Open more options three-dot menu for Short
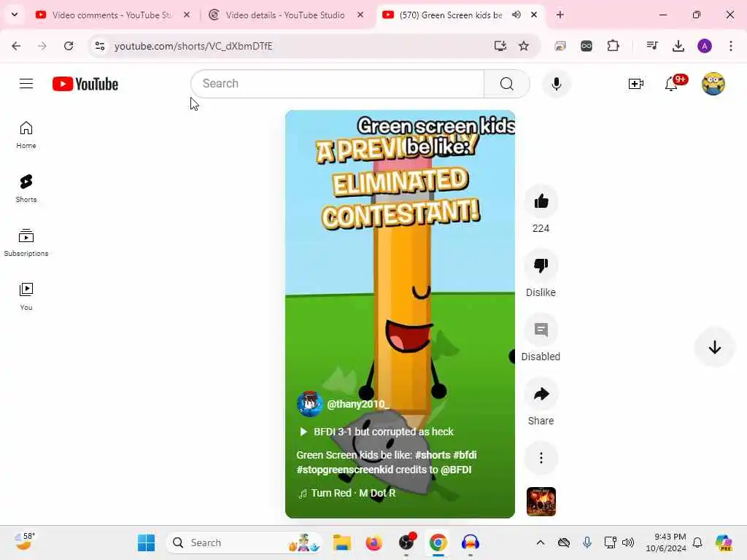This screenshot has width=747, height=560. tap(541, 458)
